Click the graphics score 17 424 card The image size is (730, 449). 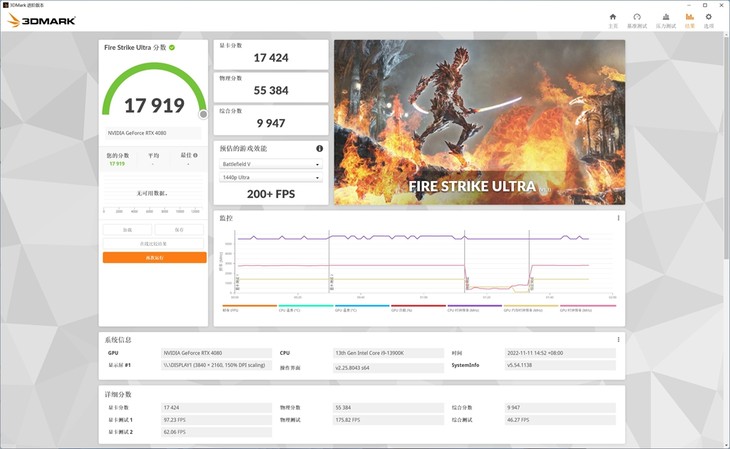click(x=271, y=55)
